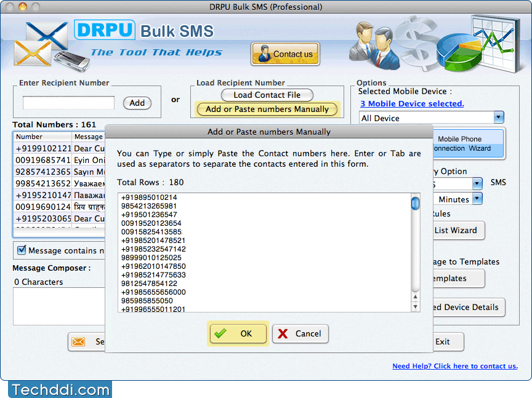The width and height of the screenshot is (532, 398).
Task: Open 'Need Help? Click here to contact us' link
Action: (x=454, y=366)
